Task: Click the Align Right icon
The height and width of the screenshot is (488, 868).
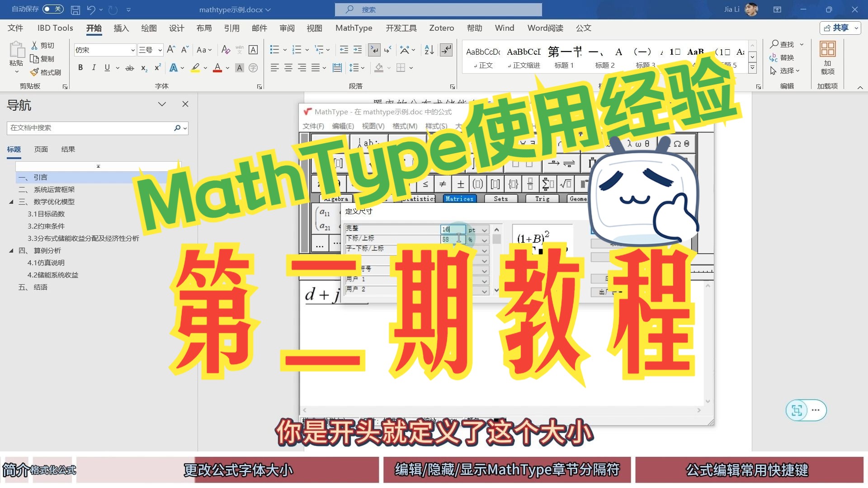Action: pos(302,68)
